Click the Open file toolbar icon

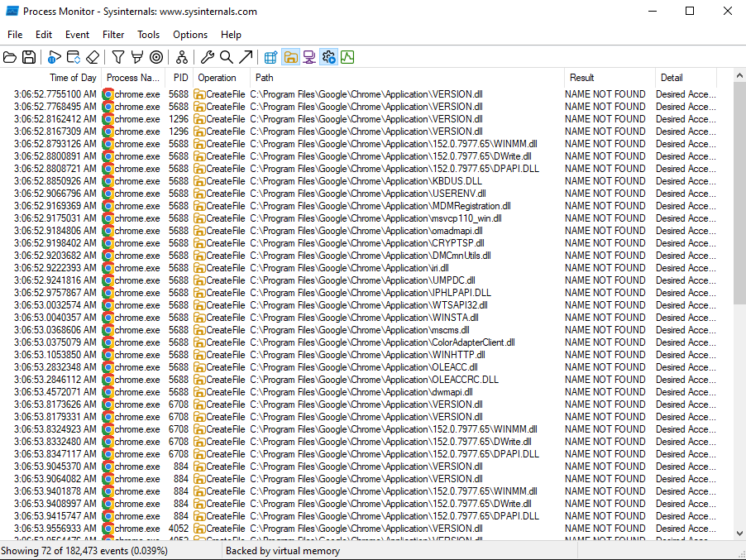(x=10, y=58)
